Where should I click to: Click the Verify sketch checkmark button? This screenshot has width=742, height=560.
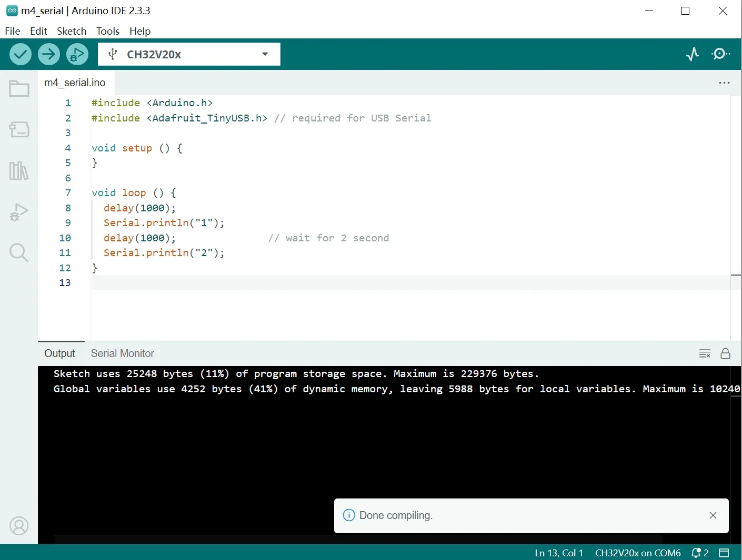[21, 54]
